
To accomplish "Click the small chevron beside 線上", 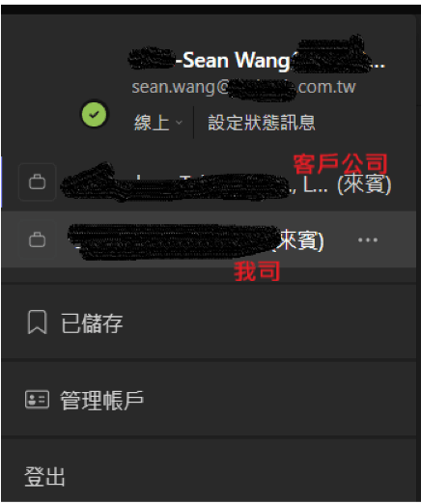I will [179, 123].
